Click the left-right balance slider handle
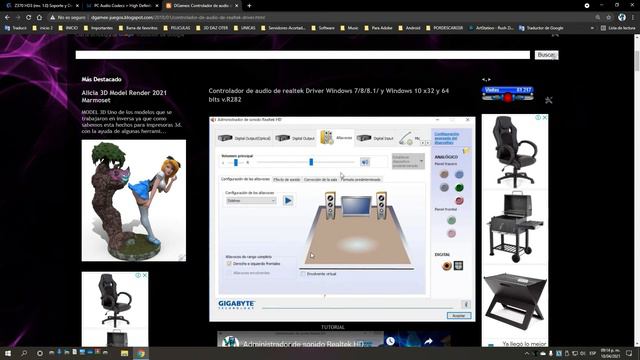This screenshot has width=640, height=360. click(236, 162)
